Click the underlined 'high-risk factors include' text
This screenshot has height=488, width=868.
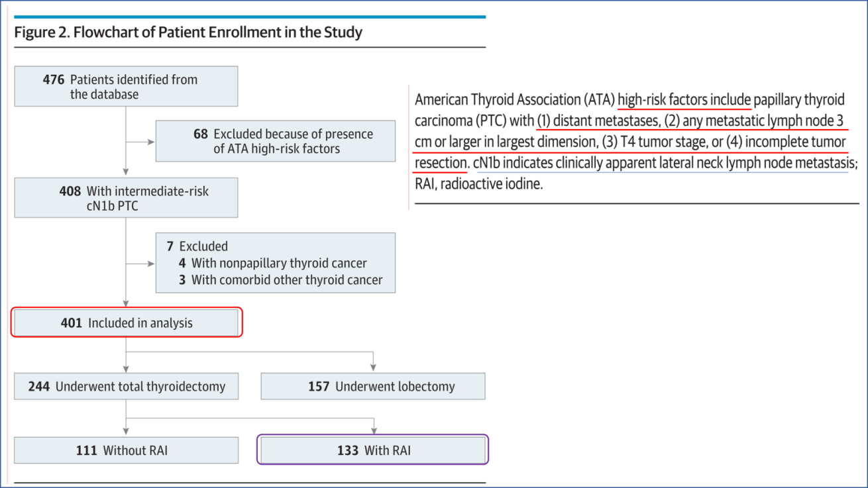pos(684,100)
